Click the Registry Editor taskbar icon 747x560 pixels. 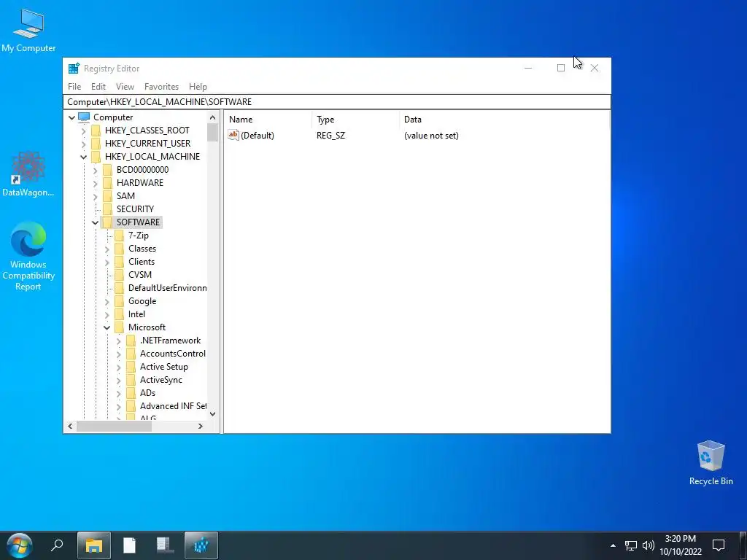(x=201, y=545)
